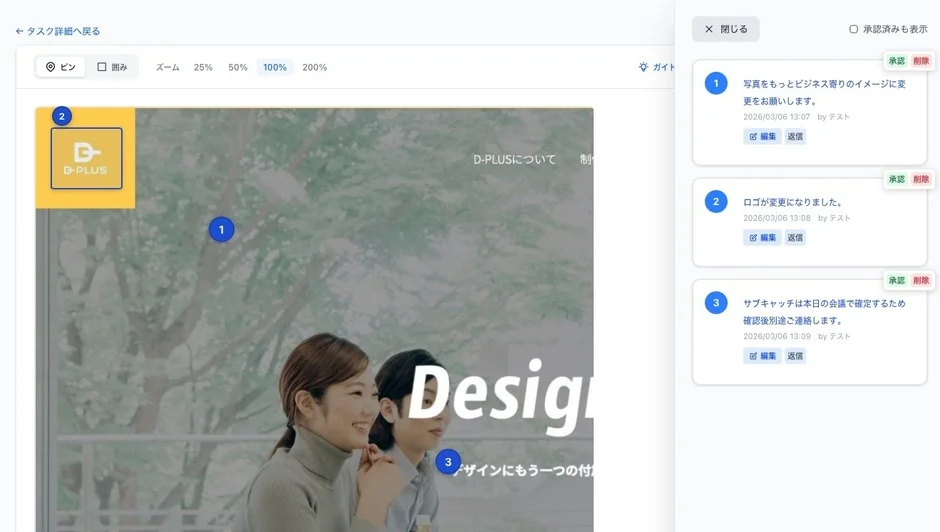The height and width of the screenshot is (532, 940).
Task: Click the D-PLUS logo in the design
Action: (x=87, y=158)
